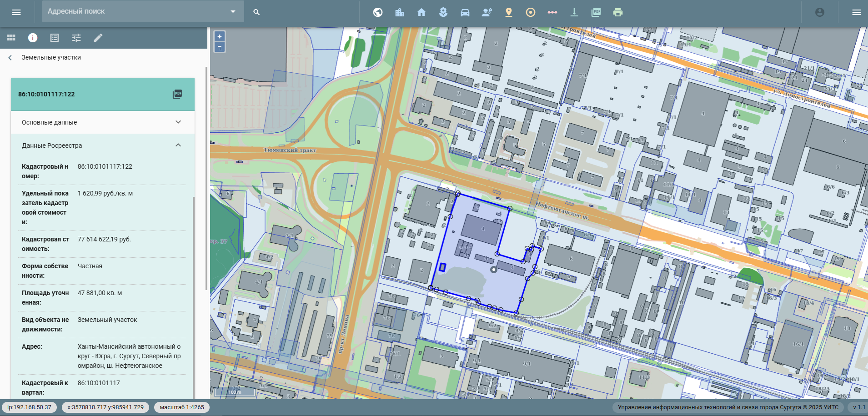
Task: Select the pencil edit tool in sidebar
Action: click(x=98, y=38)
